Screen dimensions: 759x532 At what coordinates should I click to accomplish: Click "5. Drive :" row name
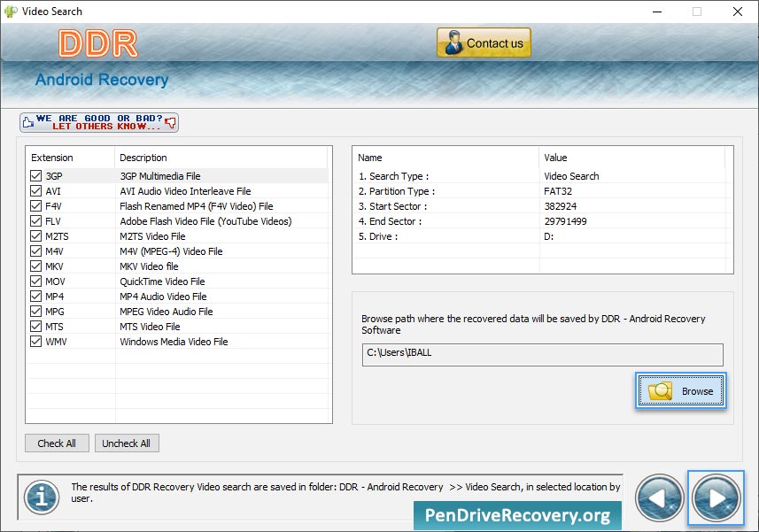[378, 236]
